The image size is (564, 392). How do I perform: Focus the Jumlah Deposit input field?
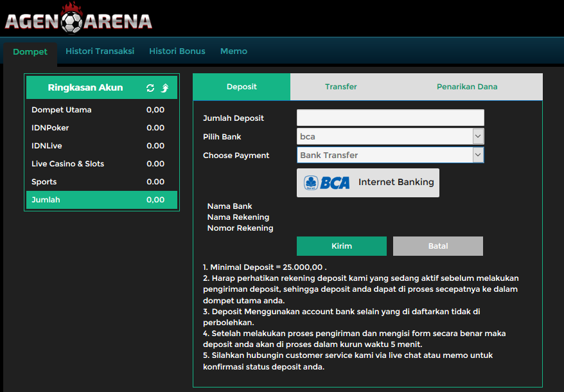(391, 118)
